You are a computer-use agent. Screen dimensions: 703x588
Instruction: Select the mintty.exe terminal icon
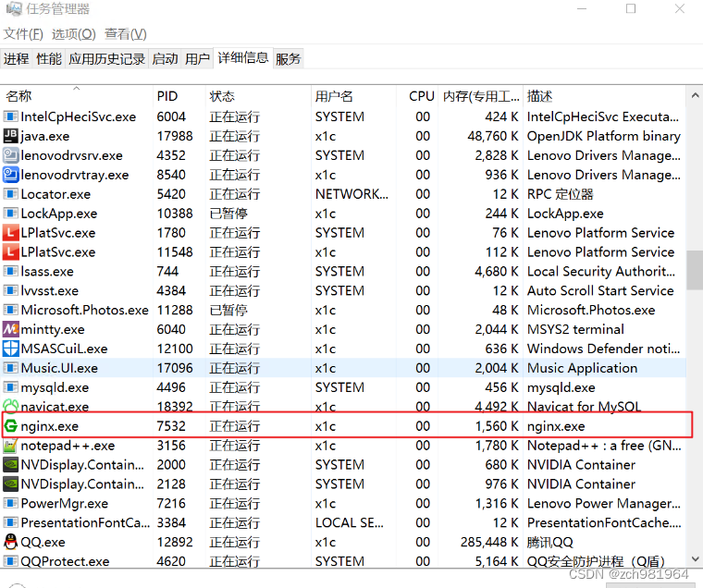pyautogui.click(x=10, y=329)
